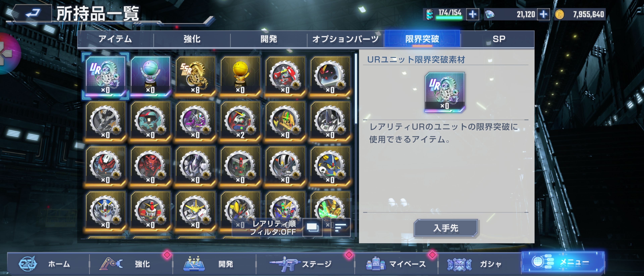This screenshot has height=276, width=644.
Task: Select the rainbow Haro trophy item
Action: click(150, 75)
